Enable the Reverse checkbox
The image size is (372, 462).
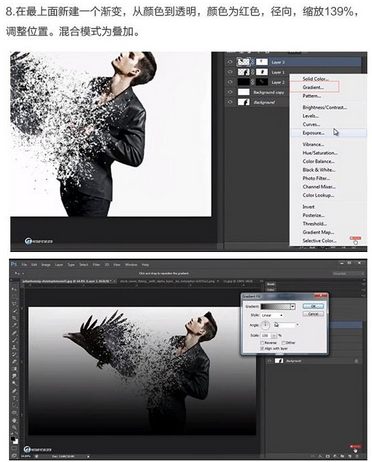coord(262,343)
